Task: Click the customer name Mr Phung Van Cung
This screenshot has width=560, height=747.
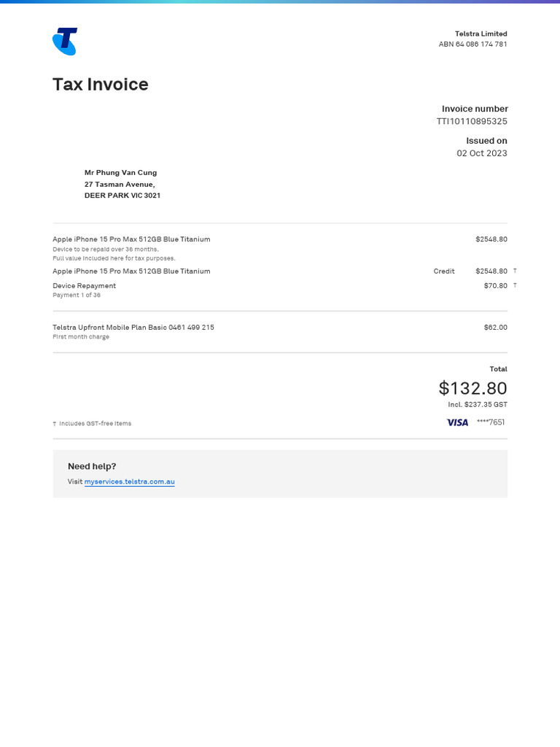Action: tap(120, 173)
